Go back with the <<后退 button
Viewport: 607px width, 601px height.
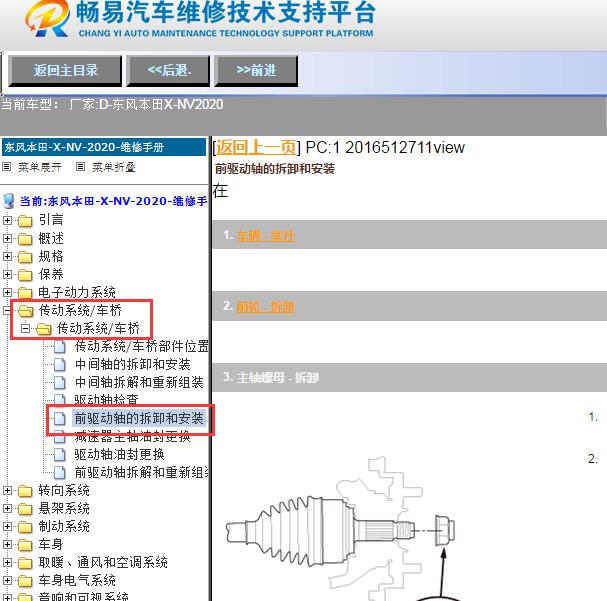click(168, 70)
